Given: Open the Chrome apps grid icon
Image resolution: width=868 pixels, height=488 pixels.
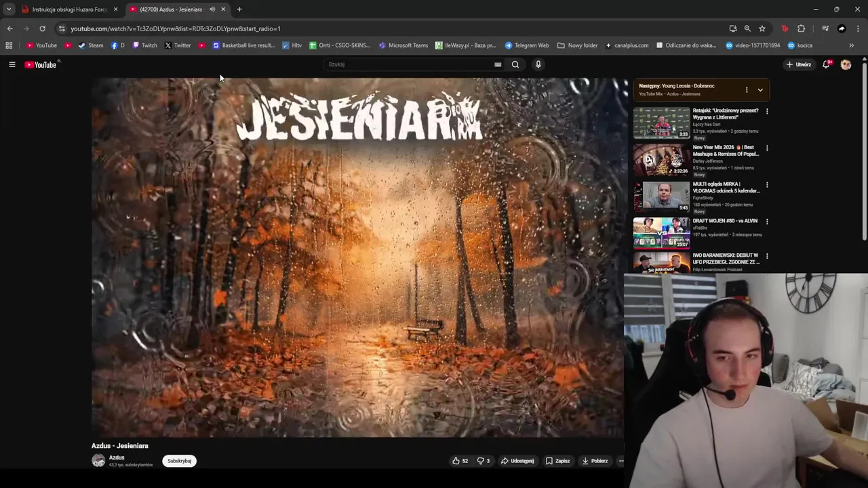Looking at the screenshot, I should 9,45.
